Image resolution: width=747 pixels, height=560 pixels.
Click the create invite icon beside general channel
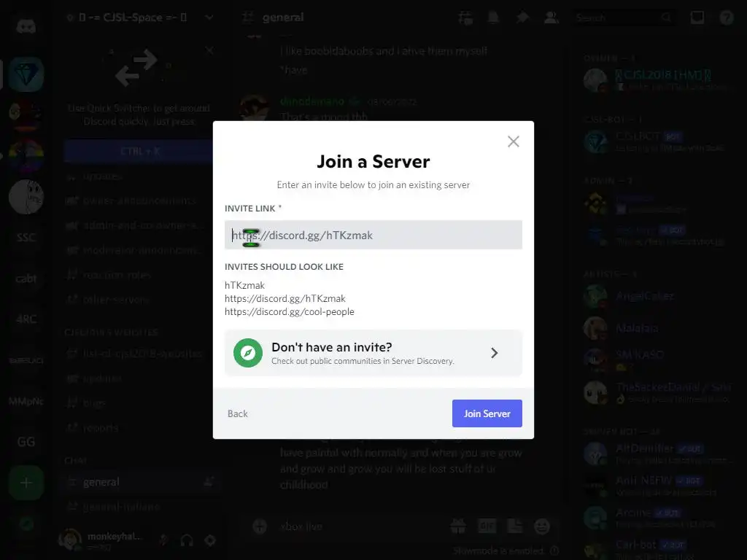tap(209, 482)
